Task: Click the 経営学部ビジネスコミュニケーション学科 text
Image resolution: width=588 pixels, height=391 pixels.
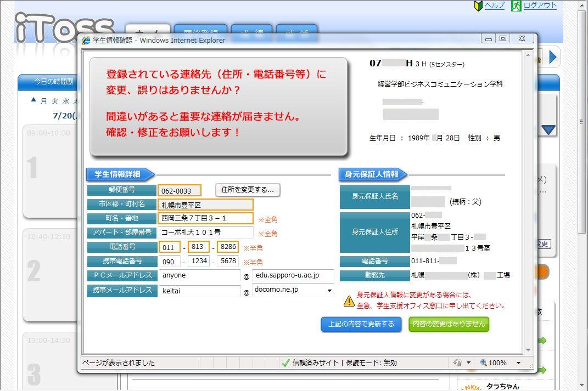Action: point(440,84)
